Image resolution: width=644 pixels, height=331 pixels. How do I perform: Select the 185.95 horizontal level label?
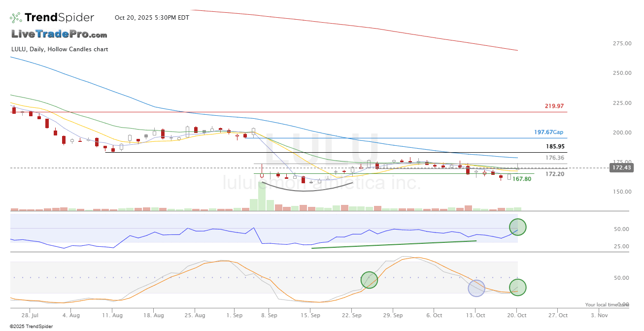click(x=555, y=146)
